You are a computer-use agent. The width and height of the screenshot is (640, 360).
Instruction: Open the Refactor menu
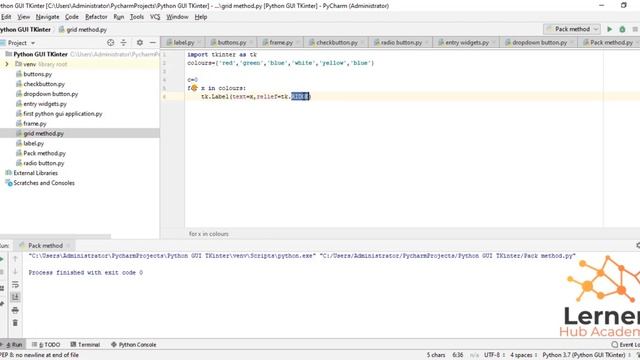point(96,17)
